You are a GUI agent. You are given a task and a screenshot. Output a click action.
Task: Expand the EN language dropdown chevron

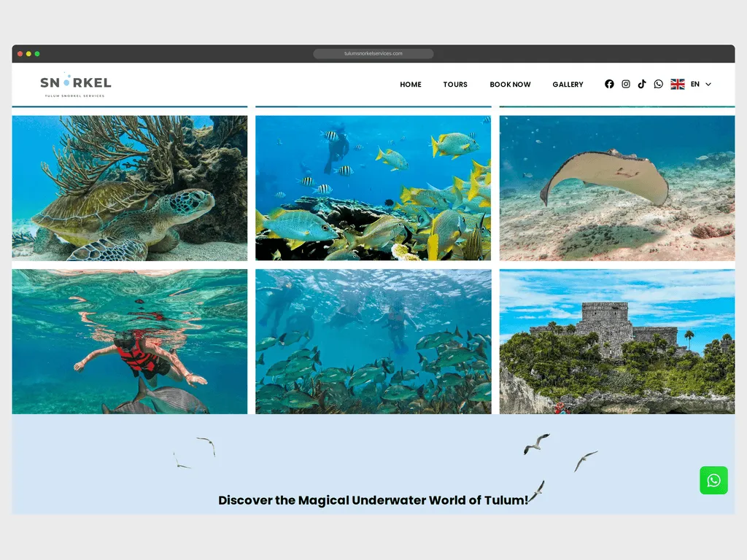point(708,85)
